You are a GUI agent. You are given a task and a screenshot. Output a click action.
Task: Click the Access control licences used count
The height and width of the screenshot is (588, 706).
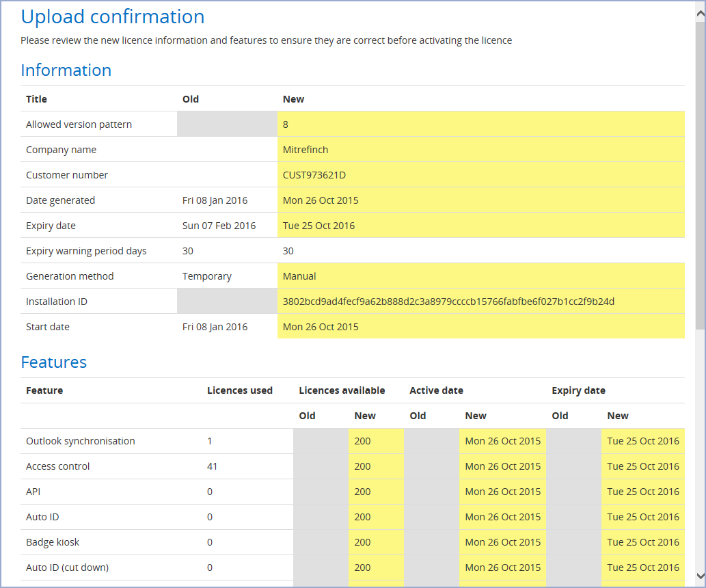(213, 466)
